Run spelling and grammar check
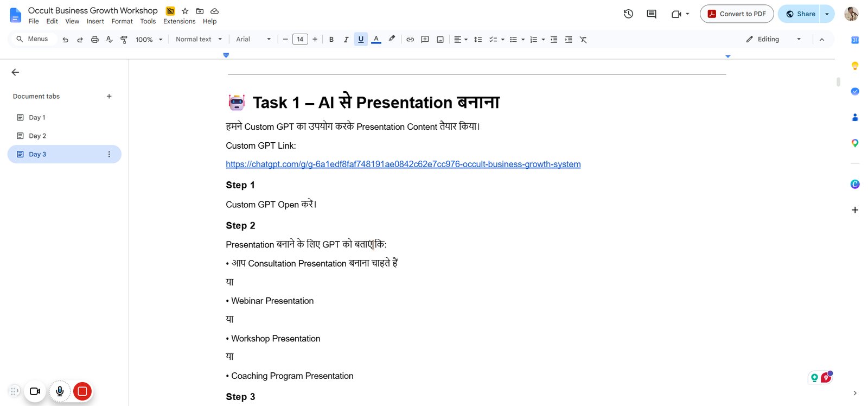 pyautogui.click(x=110, y=40)
